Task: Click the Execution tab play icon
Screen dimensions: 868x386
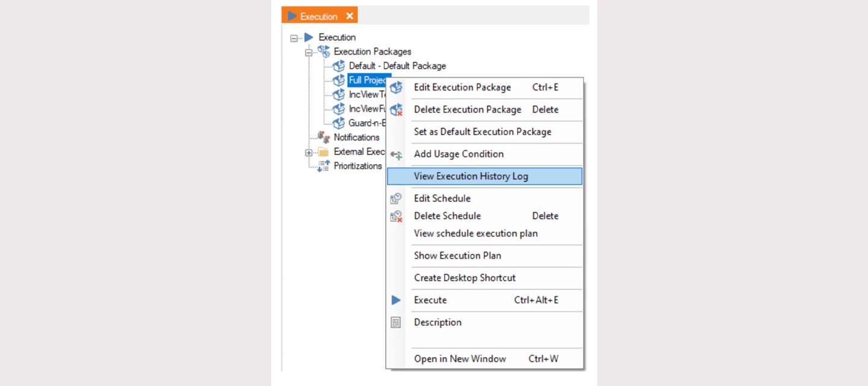Action: [x=292, y=16]
